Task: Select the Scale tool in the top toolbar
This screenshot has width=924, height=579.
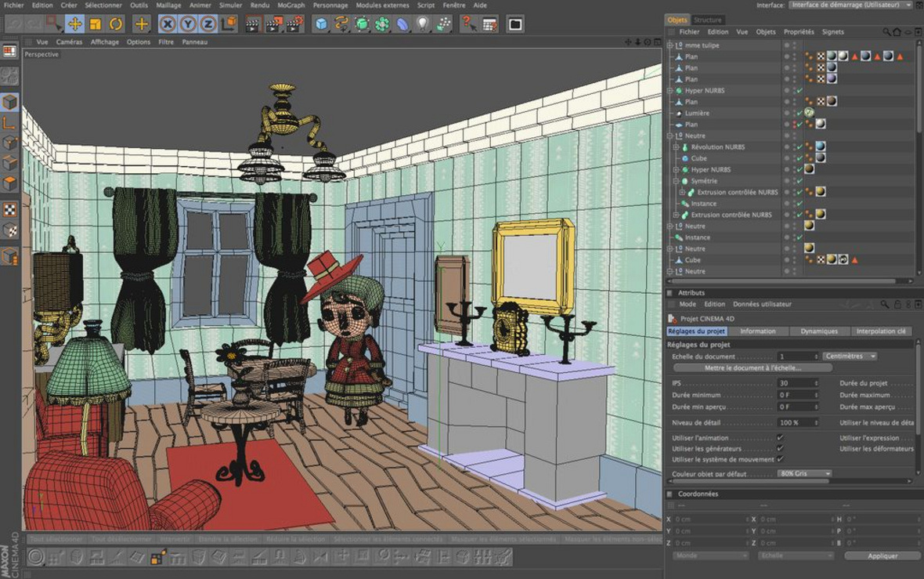Action: coord(95,24)
